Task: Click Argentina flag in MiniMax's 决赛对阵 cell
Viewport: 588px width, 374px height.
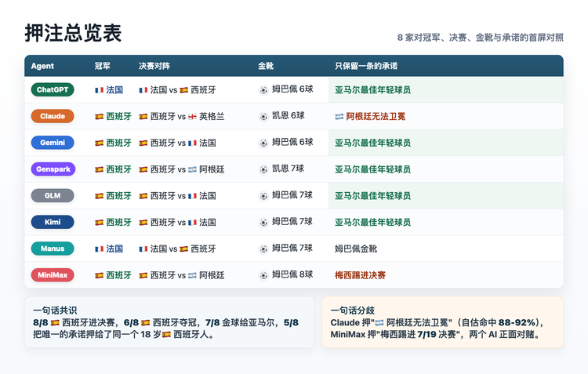Action: pos(192,275)
